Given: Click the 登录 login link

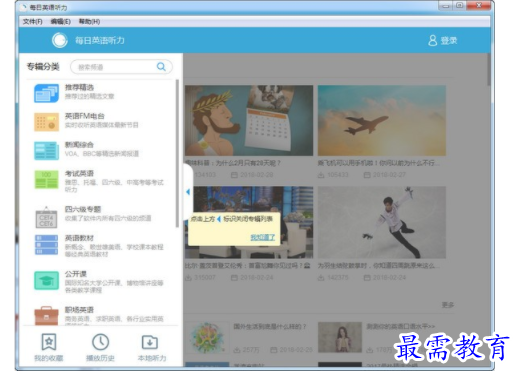Looking at the screenshot, I should [449, 41].
